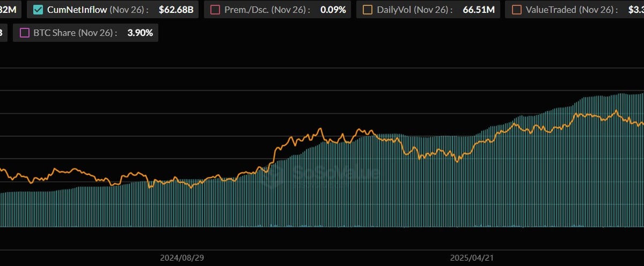The image size is (644, 266).
Task: Enable the ValueTraded checkbox
Action: (x=516, y=10)
